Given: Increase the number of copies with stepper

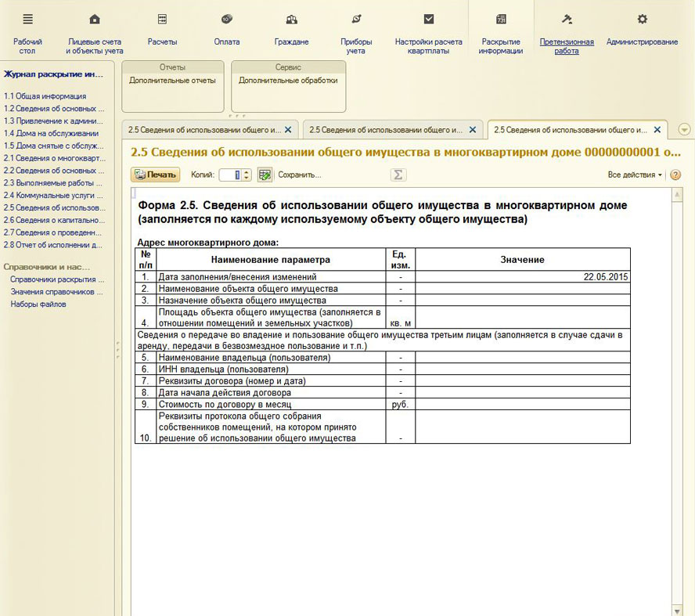Looking at the screenshot, I should point(247,171).
